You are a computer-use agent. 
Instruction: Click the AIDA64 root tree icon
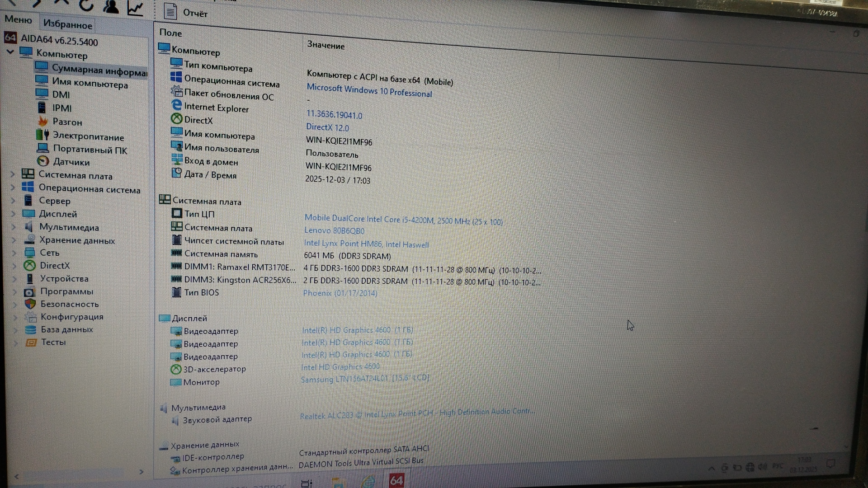click(x=10, y=38)
